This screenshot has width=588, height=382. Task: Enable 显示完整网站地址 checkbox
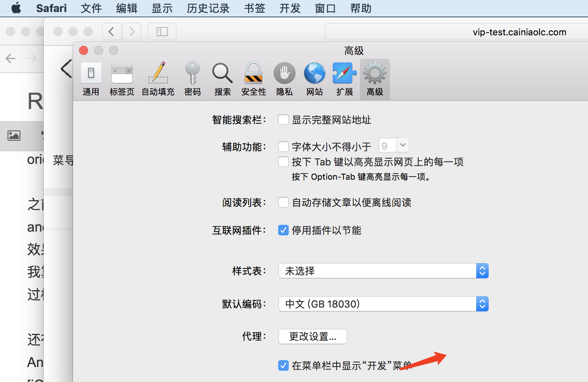[283, 120]
